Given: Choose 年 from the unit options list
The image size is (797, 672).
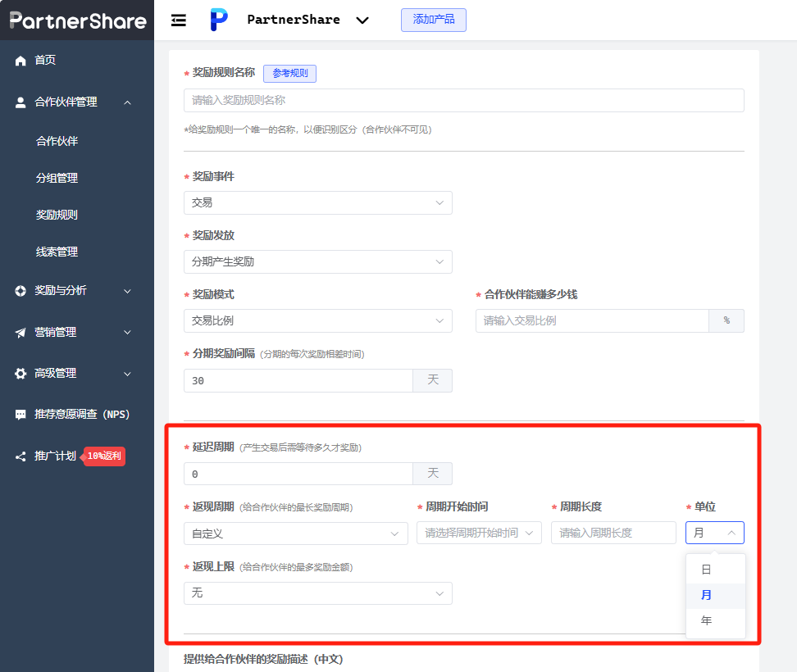Looking at the screenshot, I should (706, 620).
